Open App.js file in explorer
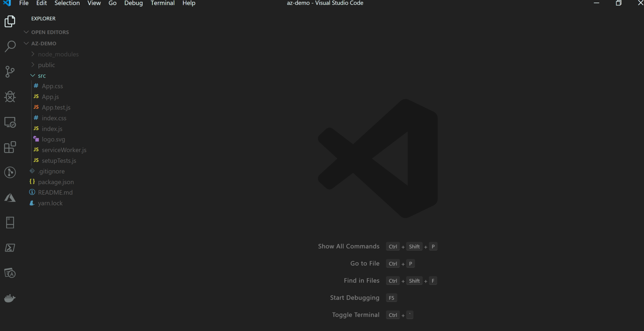The height and width of the screenshot is (331, 644). [x=50, y=97]
